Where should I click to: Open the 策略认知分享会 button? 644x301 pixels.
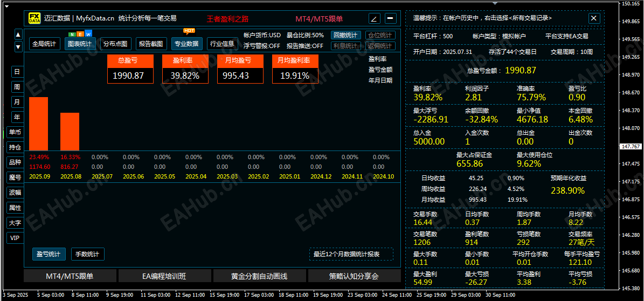pyautogui.click(x=355, y=276)
